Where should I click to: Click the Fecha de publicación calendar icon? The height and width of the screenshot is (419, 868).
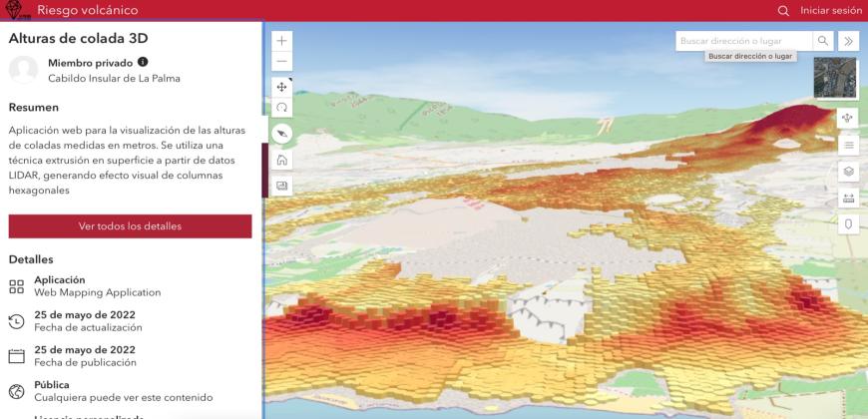click(17, 356)
